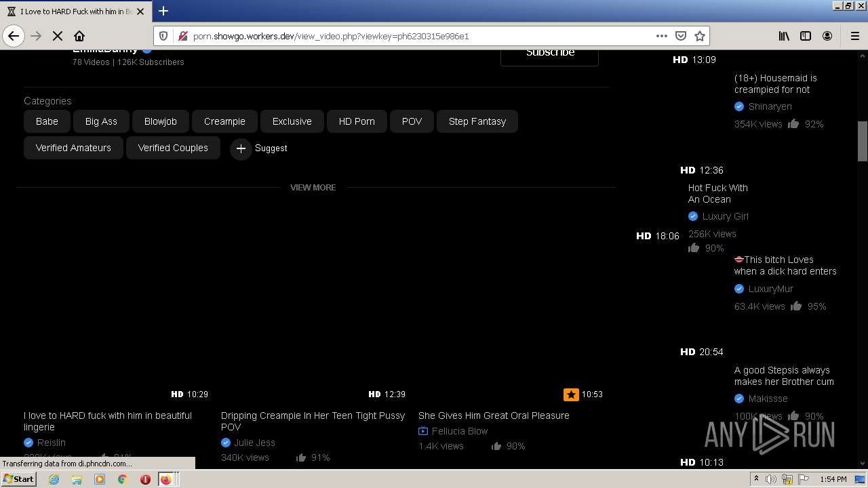Viewport: 868px width, 488px height.
Task: Select the Exclusive category tag
Action: (x=292, y=121)
